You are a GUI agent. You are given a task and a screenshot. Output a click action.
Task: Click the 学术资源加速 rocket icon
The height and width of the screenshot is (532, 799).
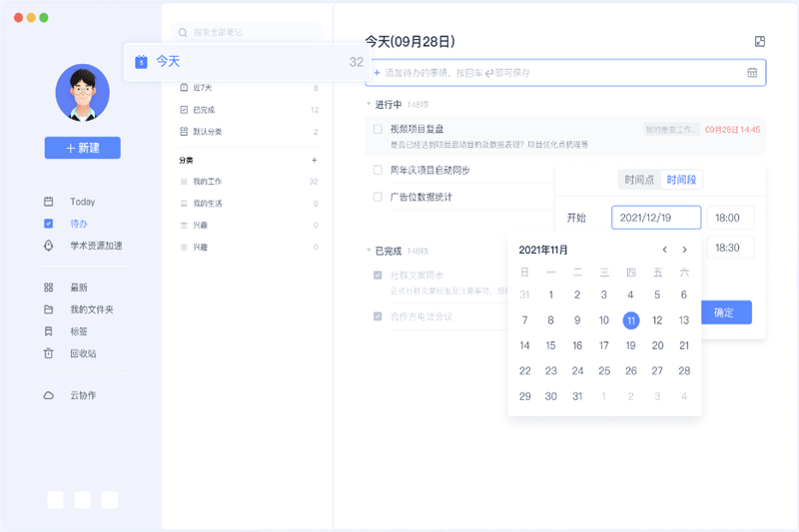[x=48, y=246]
